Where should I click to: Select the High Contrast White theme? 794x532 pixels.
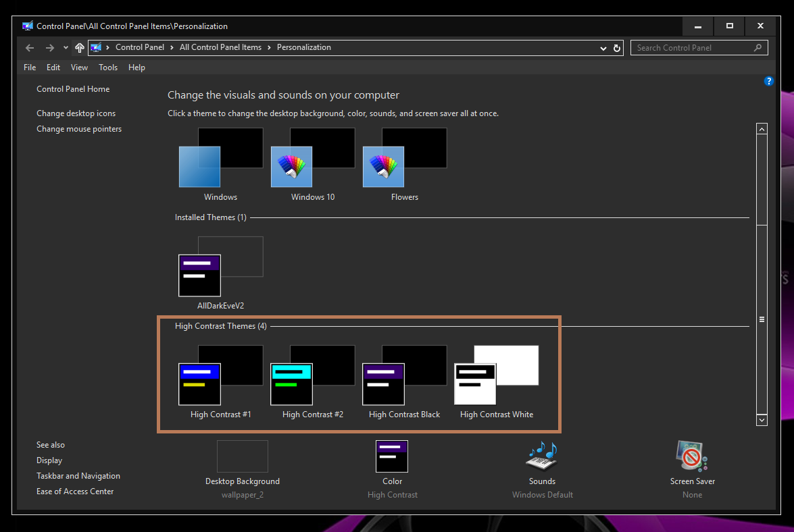coord(497,375)
